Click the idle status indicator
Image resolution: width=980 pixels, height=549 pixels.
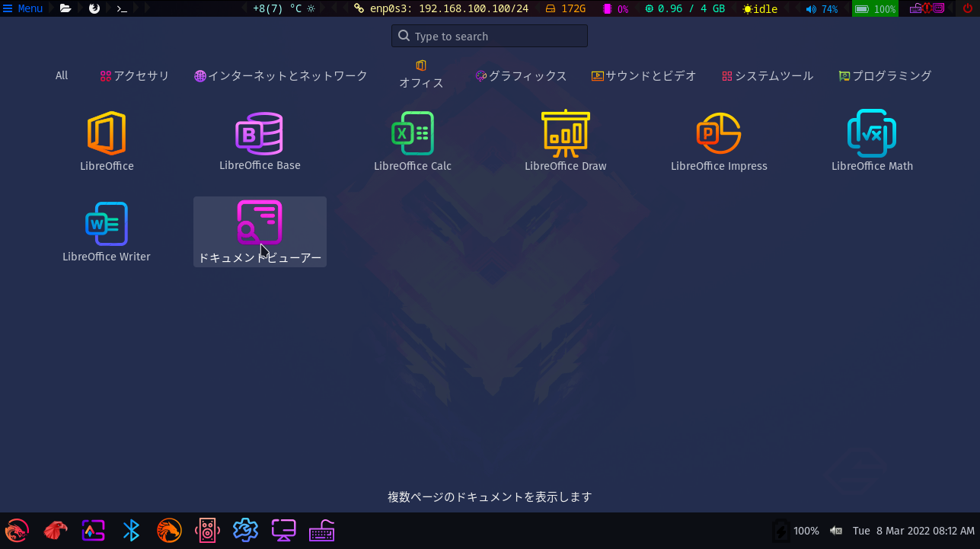[x=761, y=8]
